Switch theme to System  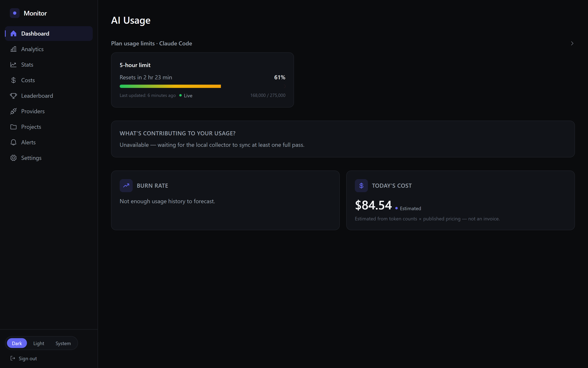click(x=63, y=343)
